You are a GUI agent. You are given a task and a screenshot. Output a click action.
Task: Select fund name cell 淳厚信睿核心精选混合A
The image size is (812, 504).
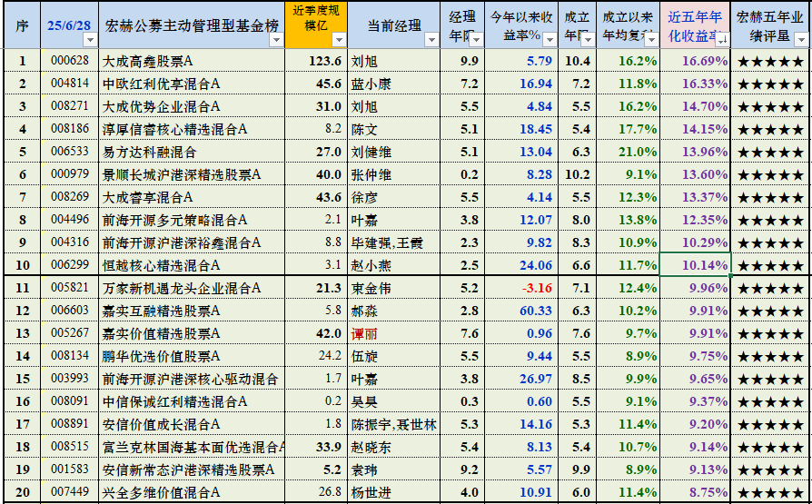[192, 129]
